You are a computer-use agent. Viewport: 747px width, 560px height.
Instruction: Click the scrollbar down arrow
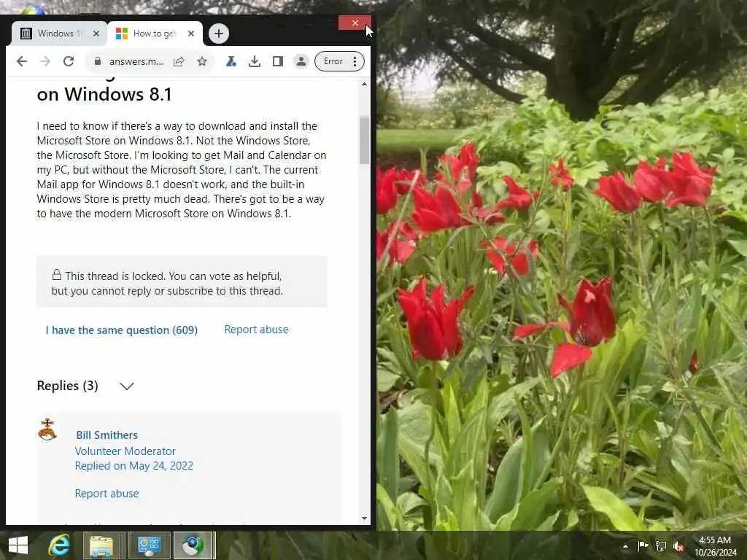365,518
